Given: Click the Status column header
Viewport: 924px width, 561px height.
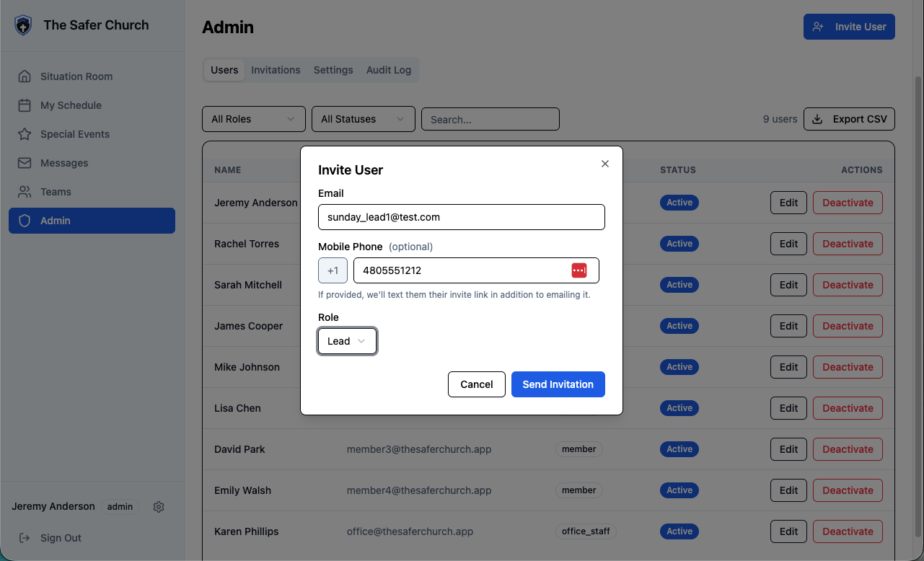Looking at the screenshot, I should [x=678, y=170].
